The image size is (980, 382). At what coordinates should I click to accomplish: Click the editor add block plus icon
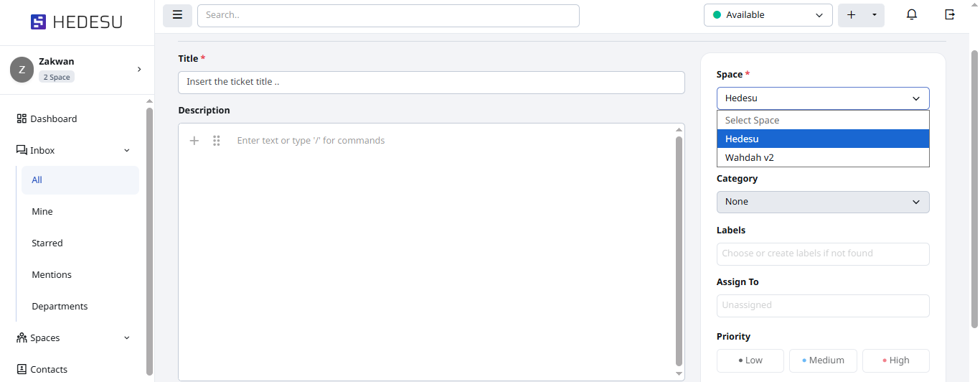coord(194,141)
